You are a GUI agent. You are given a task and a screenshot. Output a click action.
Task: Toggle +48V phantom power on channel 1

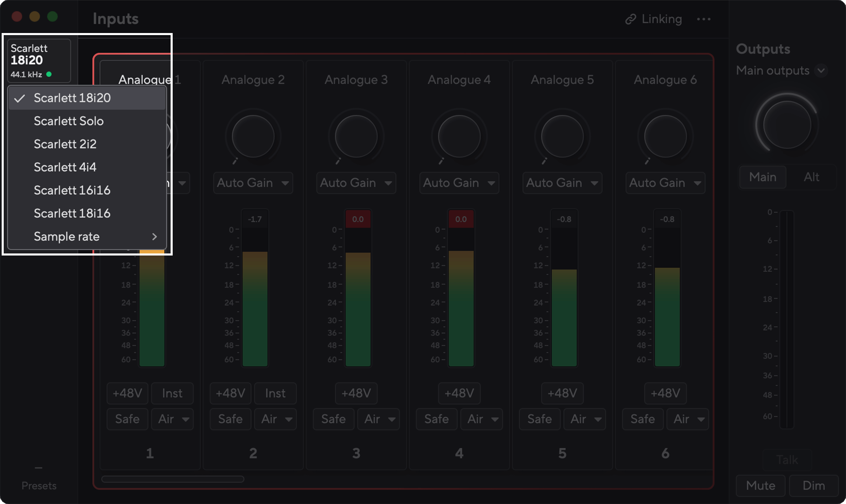[127, 393]
